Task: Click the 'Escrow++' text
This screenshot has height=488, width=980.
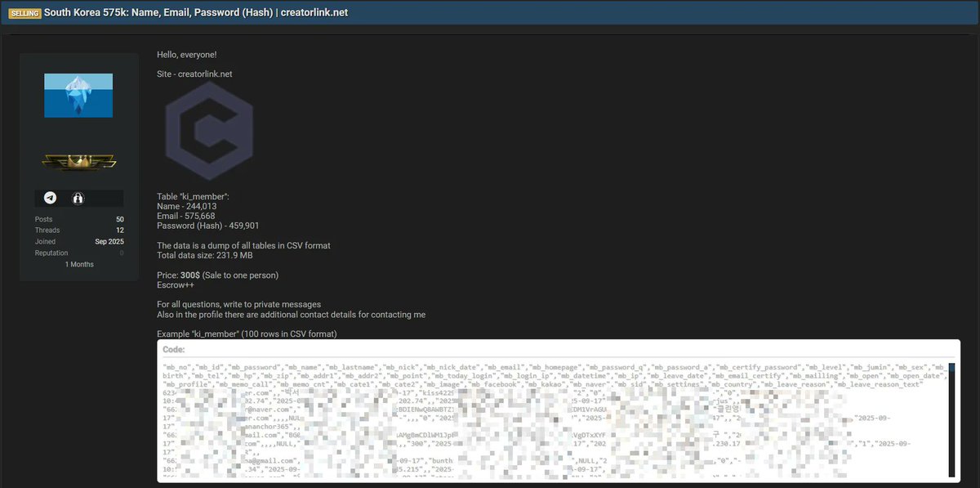Action: pos(174,284)
